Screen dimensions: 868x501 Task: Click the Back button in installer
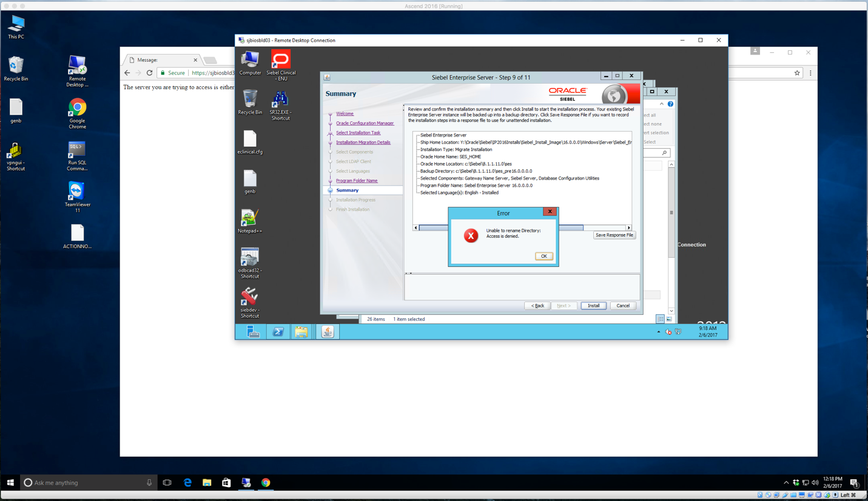[537, 306]
